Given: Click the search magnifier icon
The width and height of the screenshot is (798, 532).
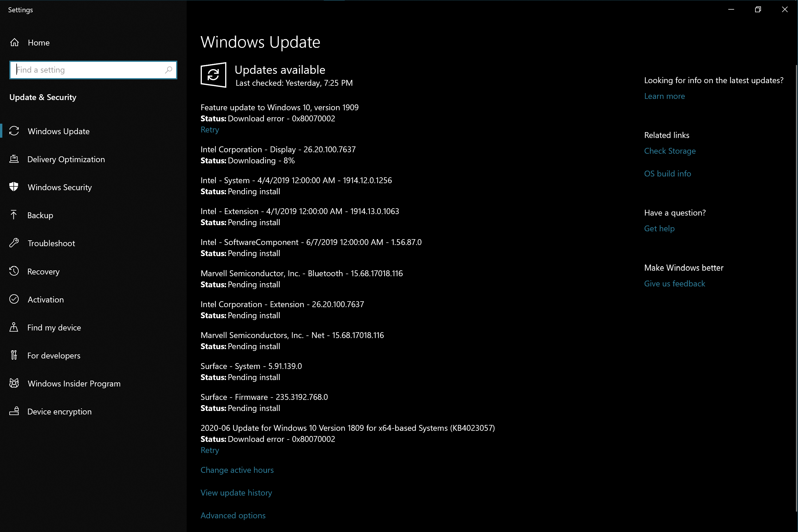Looking at the screenshot, I should pyautogui.click(x=169, y=69).
